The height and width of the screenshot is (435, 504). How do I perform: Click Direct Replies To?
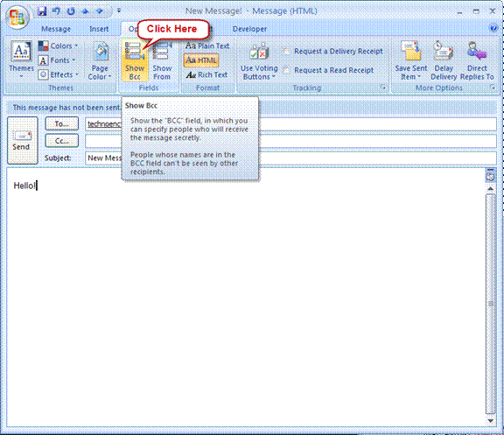click(x=477, y=60)
